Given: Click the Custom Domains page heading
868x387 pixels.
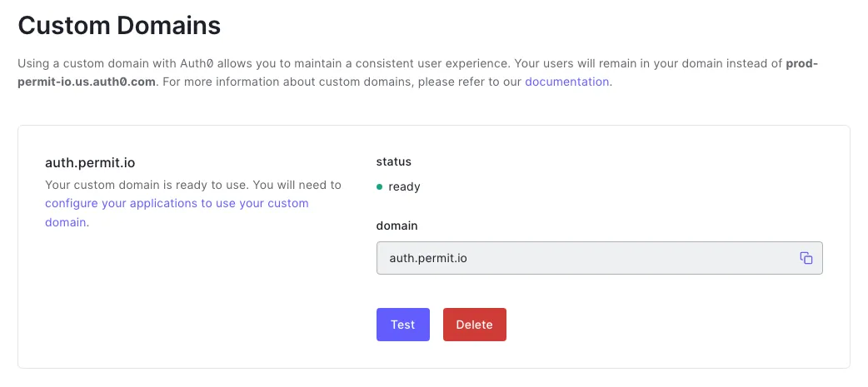Looking at the screenshot, I should coord(120,26).
